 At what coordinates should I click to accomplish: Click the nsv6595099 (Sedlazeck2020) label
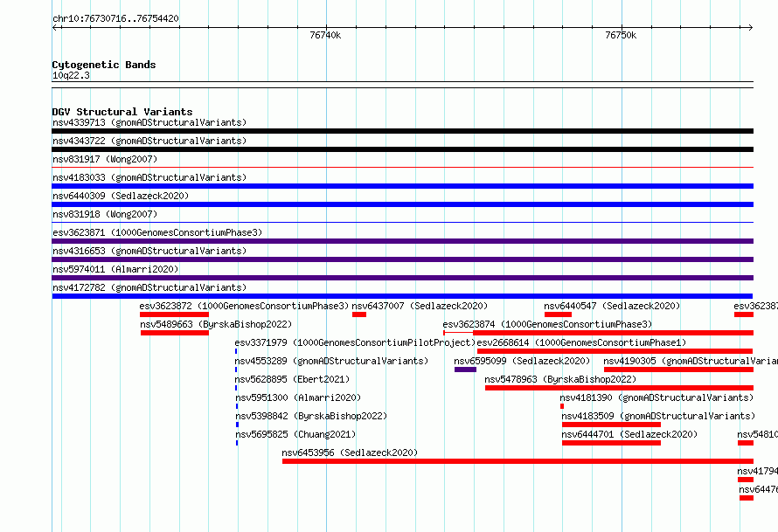tap(522, 361)
